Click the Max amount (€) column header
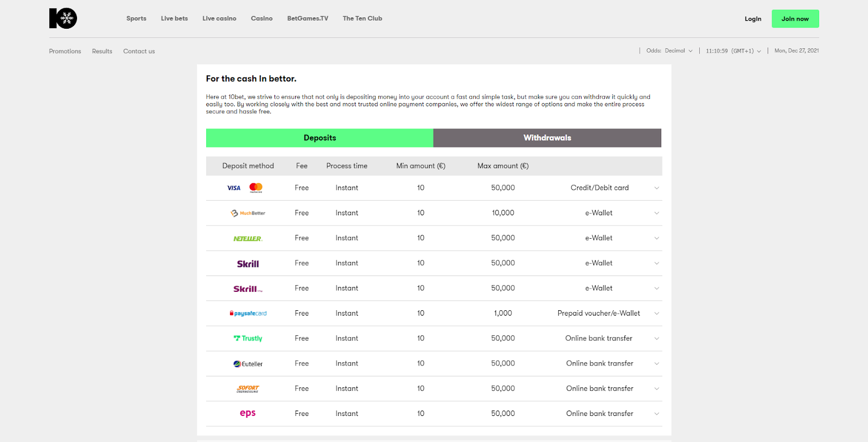Image resolution: width=868 pixels, height=442 pixels. coord(503,166)
